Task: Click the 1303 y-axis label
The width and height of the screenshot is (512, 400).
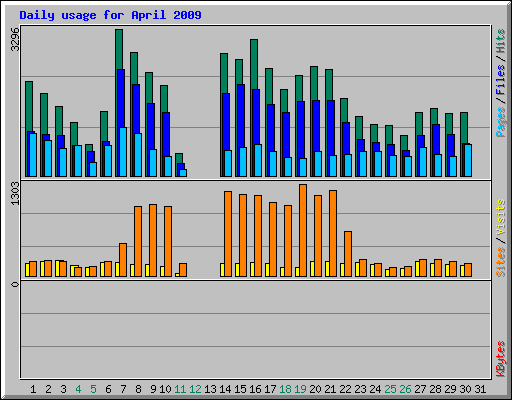Action: tap(15, 193)
